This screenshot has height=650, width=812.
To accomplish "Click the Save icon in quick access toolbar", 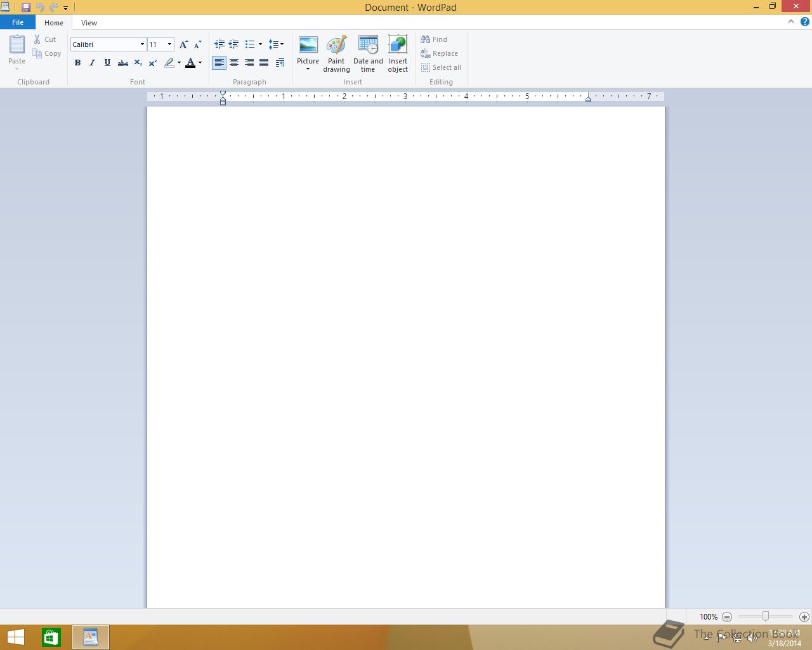I will point(26,8).
